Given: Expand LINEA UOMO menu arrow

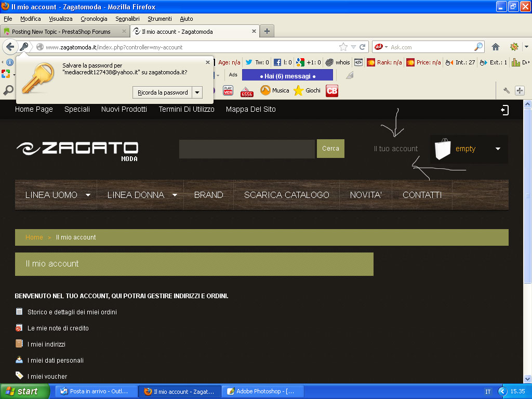Looking at the screenshot, I should click(x=88, y=195).
